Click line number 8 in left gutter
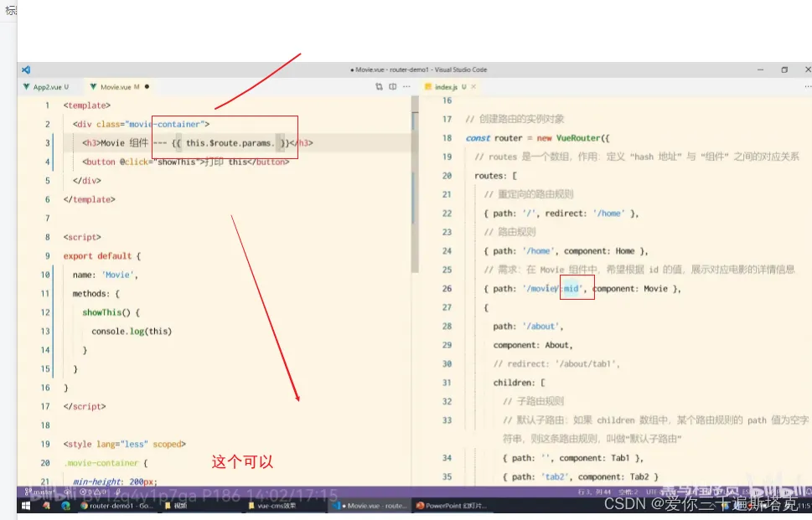Image resolution: width=812 pixels, height=520 pixels. [x=48, y=237]
